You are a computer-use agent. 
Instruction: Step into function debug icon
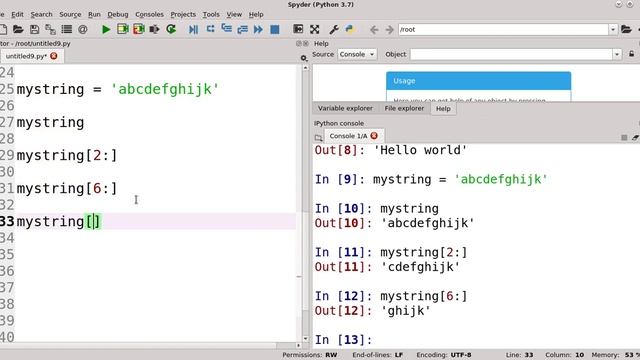pyautogui.click(x=227, y=29)
